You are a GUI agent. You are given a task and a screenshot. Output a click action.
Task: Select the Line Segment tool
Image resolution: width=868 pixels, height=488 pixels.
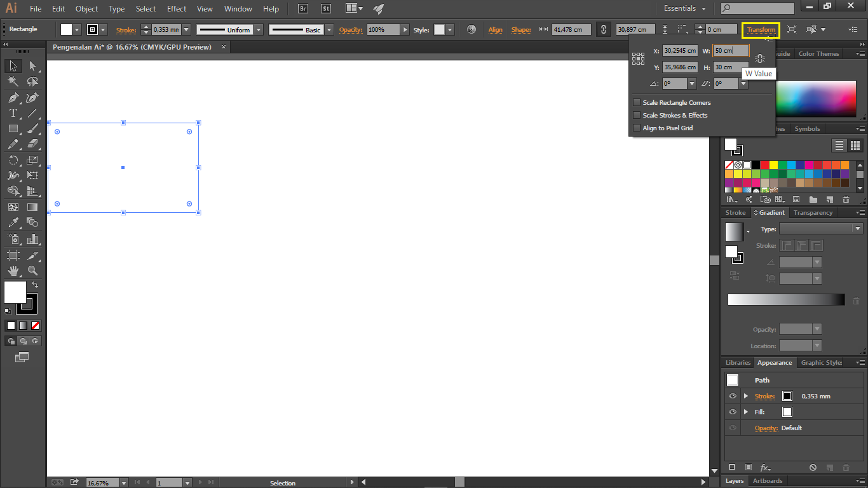coord(32,112)
